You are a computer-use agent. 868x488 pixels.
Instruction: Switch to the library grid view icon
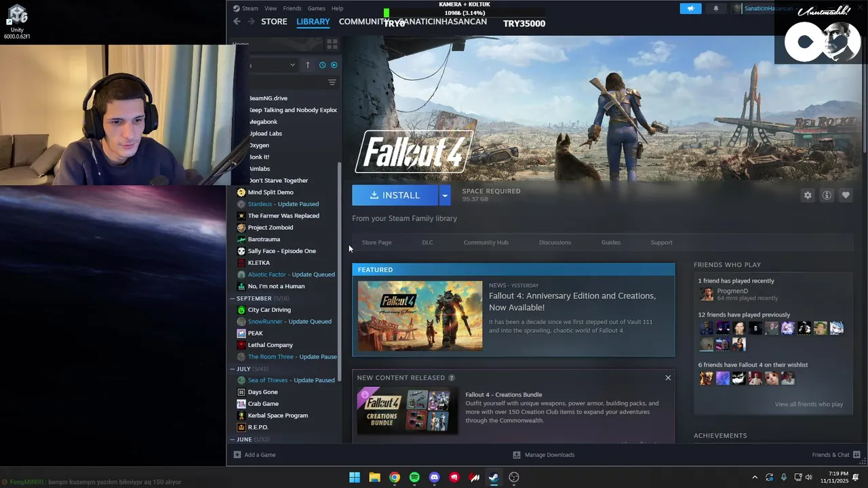[332, 44]
